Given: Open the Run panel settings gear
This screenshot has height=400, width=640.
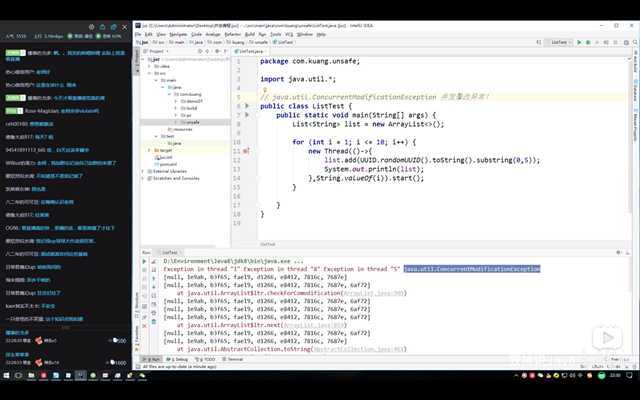Looking at the screenshot, I should pyautogui.click(x=619, y=253).
